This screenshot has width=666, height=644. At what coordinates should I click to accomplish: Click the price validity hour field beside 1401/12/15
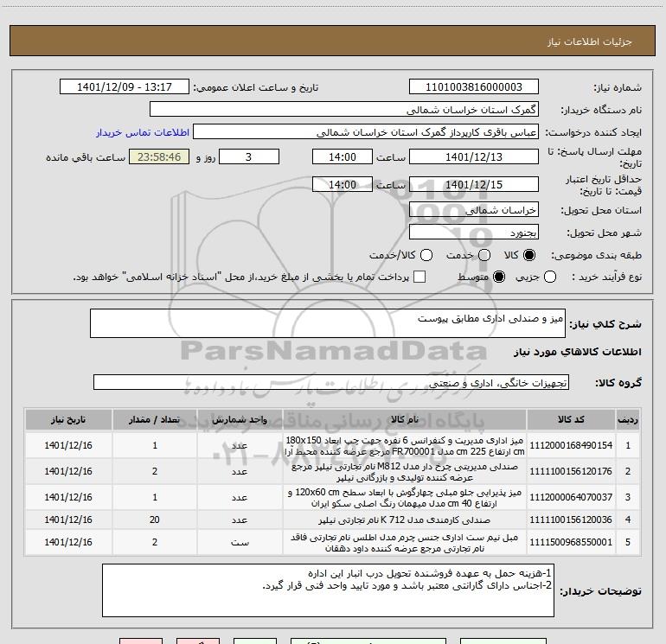click(343, 184)
